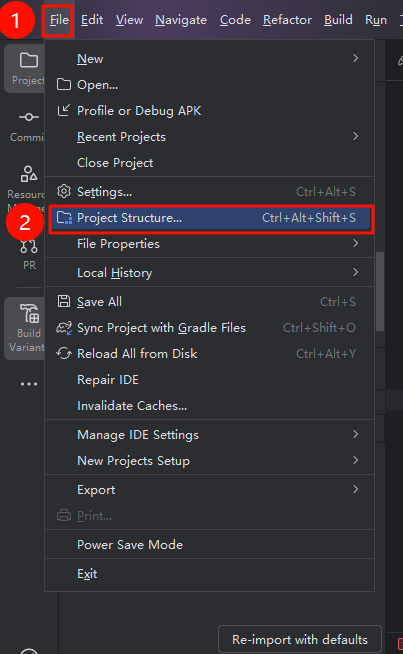Screen dimensions: 403x654
Task: Open the Project Structure menu item
Action: click(210, 218)
